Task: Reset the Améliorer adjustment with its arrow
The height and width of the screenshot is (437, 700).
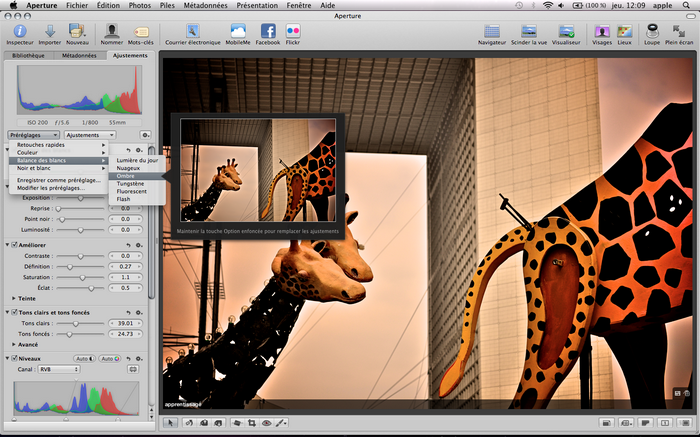Action: (x=129, y=245)
